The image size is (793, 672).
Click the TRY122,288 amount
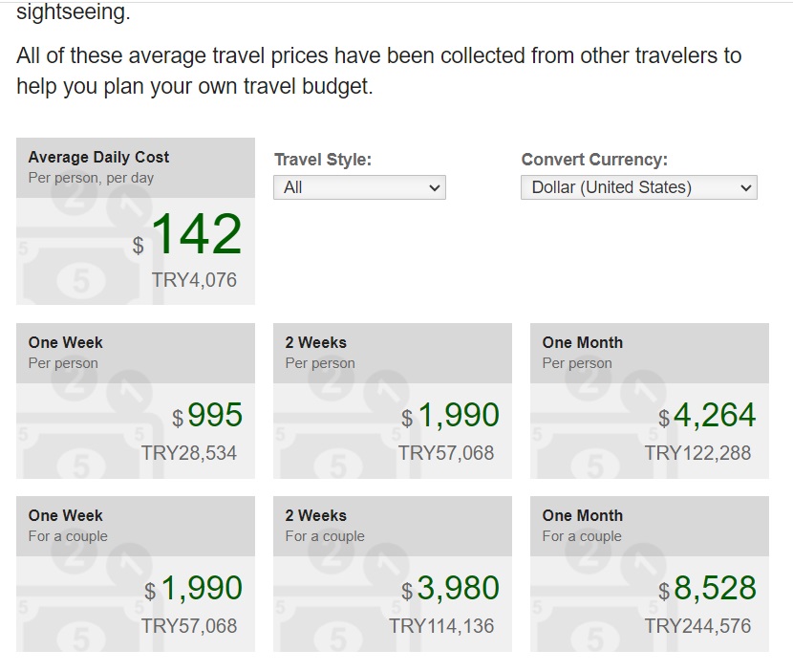pos(697,453)
